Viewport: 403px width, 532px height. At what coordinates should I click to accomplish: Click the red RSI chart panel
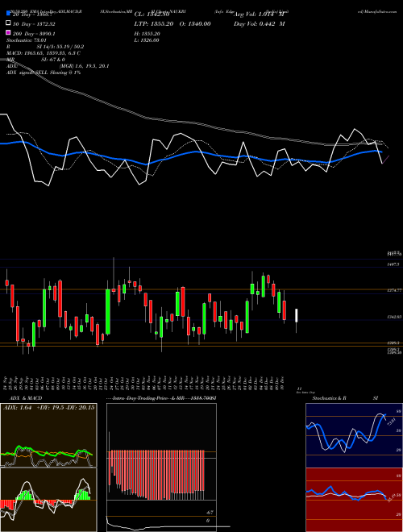[x=354, y=500]
